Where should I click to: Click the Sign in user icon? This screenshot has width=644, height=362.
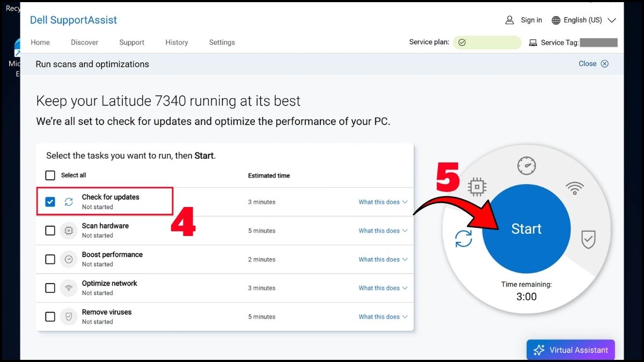[x=510, y=20]
